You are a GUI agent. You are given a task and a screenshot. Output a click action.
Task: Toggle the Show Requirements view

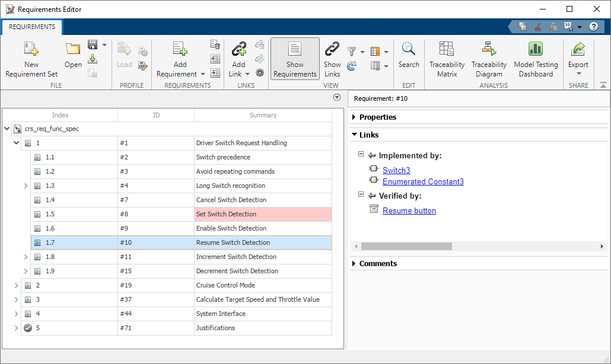coord(294,58)
